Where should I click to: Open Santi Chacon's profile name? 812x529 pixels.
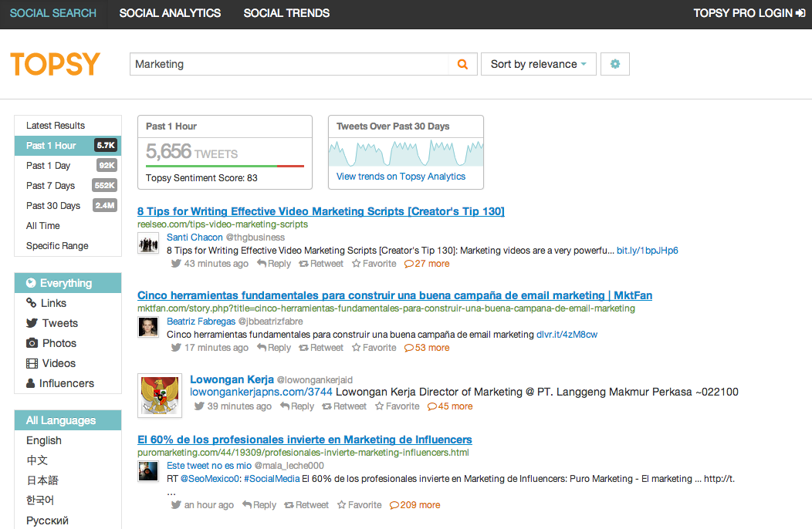click(195, 238)
